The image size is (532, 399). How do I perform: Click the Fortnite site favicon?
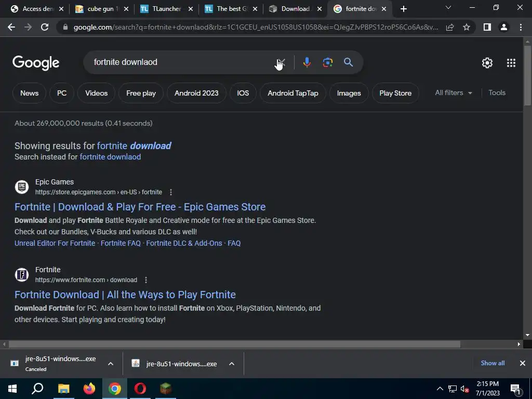tap(22, 275)
